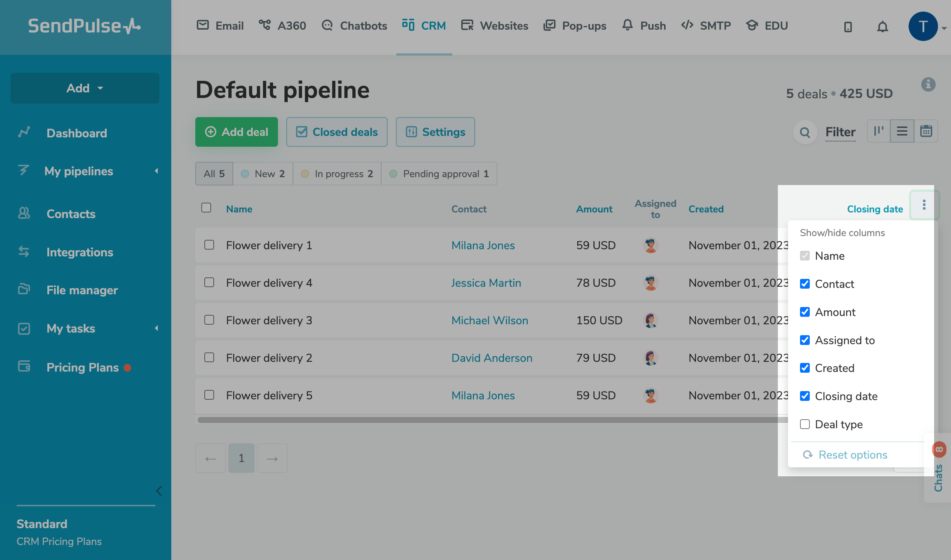Viewport: 951px width, 560px height.
Task: Uncheck the Closing date column checkbox
Action: 805,396
